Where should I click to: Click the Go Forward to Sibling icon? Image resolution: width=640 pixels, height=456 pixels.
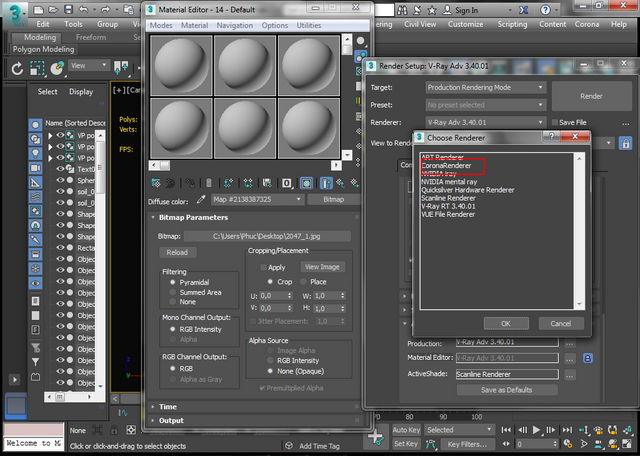tap(355, 183)
